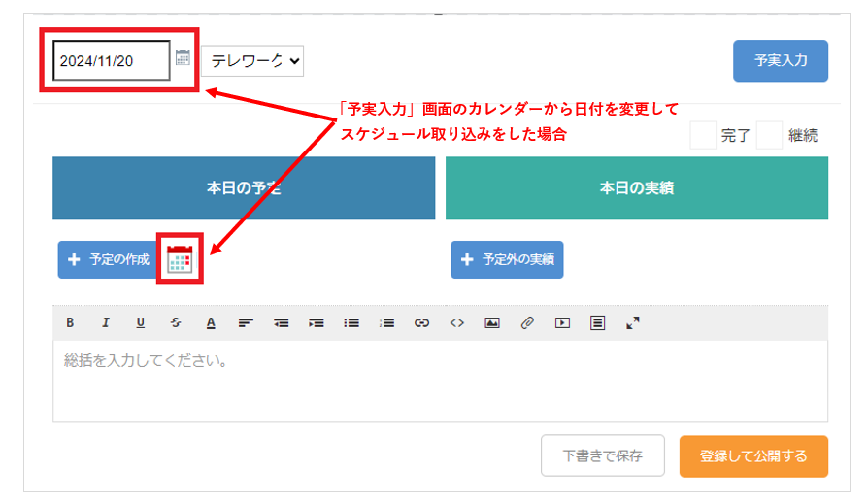The width and height of the screenshot is (868, 504).
Task: Increase indent of the text
Action: click(317, 323)
